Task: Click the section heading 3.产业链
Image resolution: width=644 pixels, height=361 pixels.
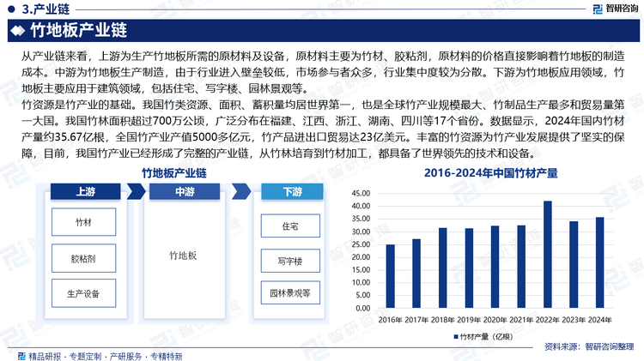Action: tap(46, 9)
